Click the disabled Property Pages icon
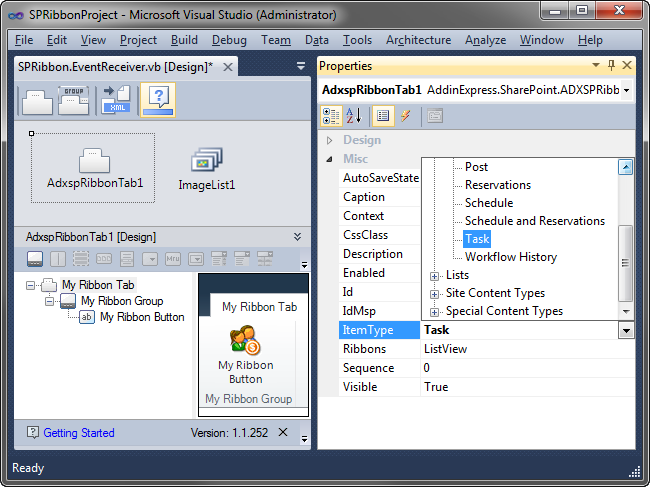Image resolution: width=650 pixels, height=487 pixels. pos(435,116)
